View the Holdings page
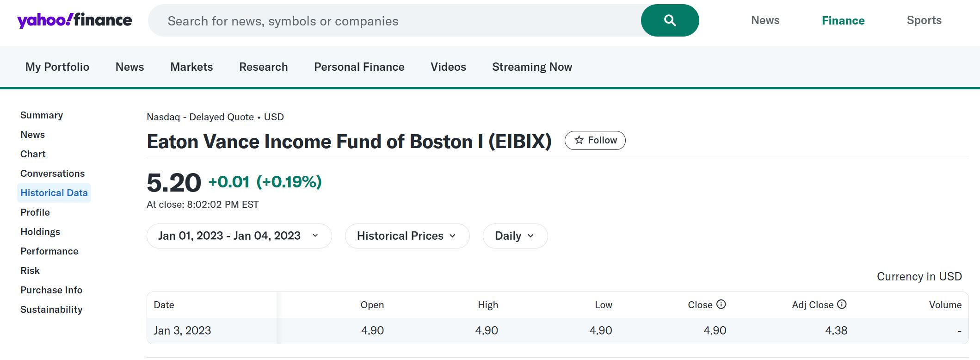The height and width of the screenshot is (360, 980). coord(40,231)
